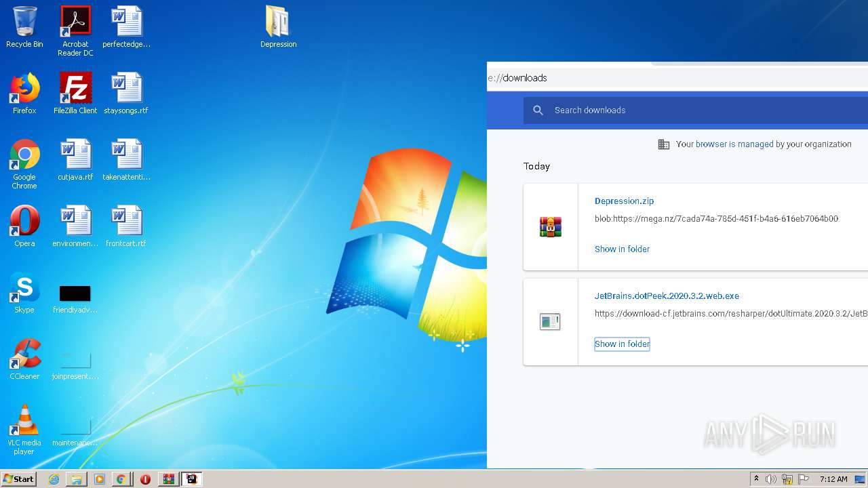
Task: Open the Depression folder on desktop
Action: click(x=278, y=27)
